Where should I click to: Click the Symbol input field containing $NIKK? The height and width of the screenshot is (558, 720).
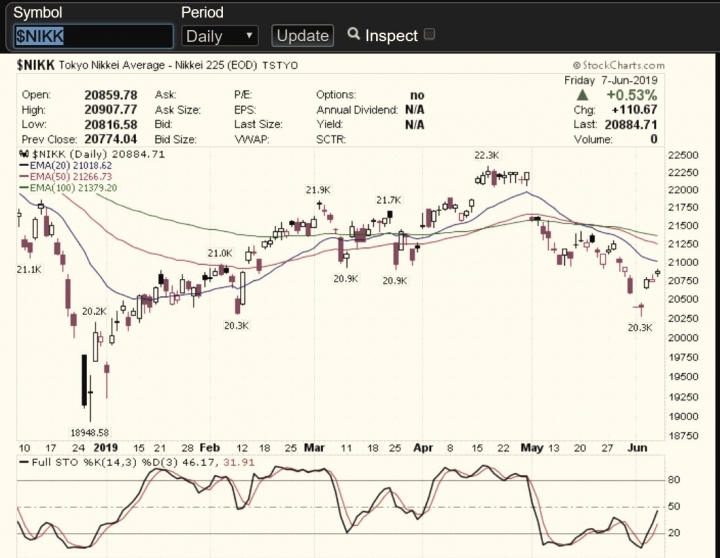click(94, 36)
